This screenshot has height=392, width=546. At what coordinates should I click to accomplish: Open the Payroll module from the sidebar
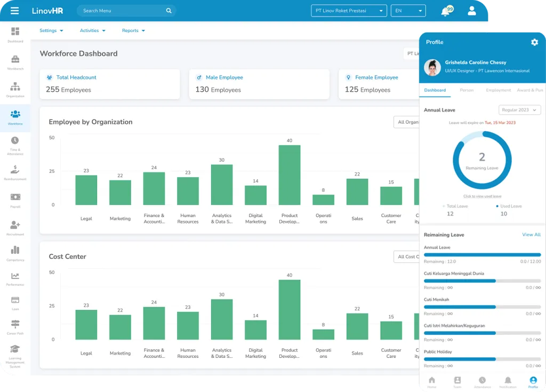(15, 199)
